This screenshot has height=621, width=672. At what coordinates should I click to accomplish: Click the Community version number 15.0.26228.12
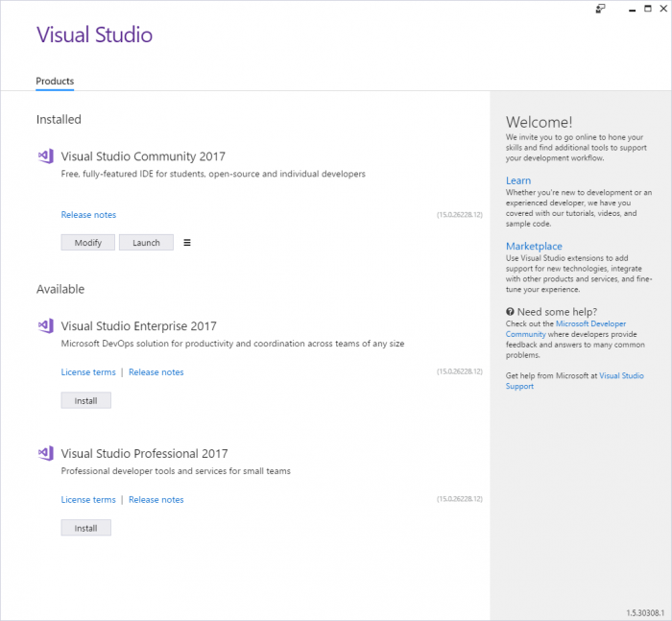point(460,215)
